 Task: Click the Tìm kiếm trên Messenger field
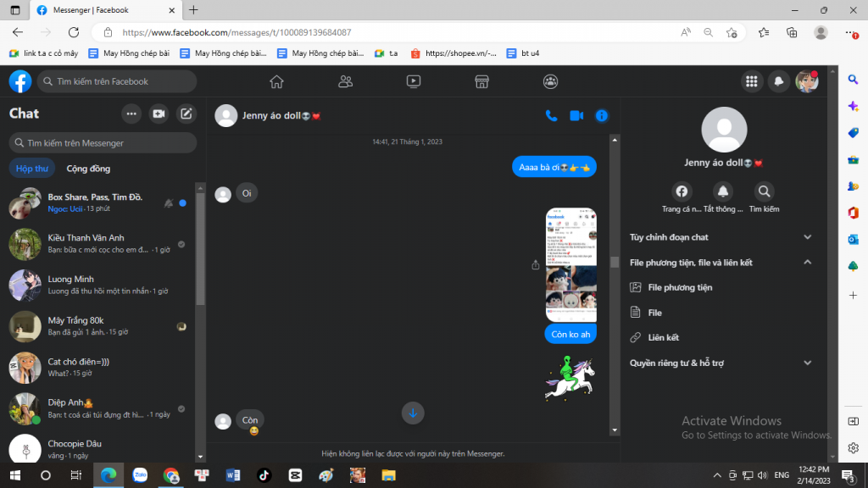(103, 143)
